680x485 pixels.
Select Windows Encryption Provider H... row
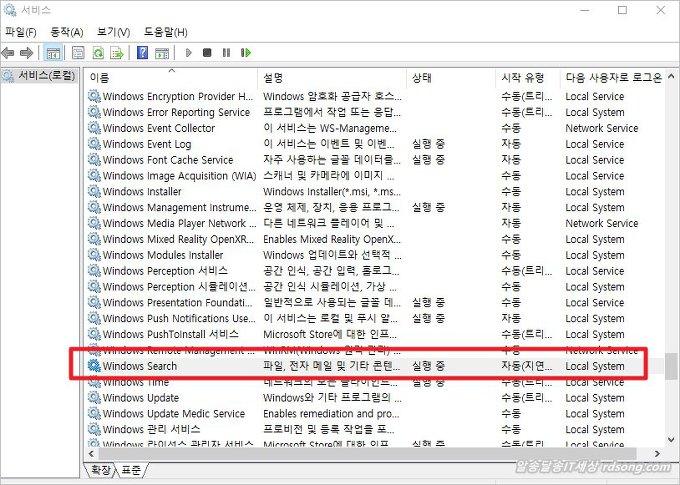tap(375, 96)
